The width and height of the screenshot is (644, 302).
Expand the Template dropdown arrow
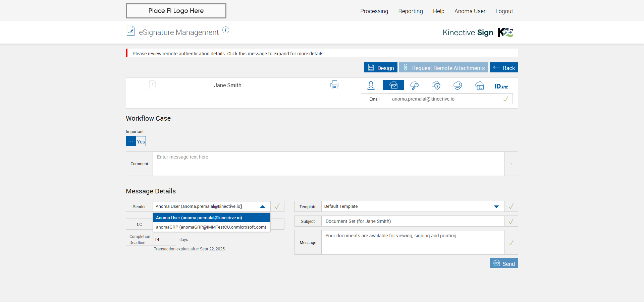pos(496,206)
